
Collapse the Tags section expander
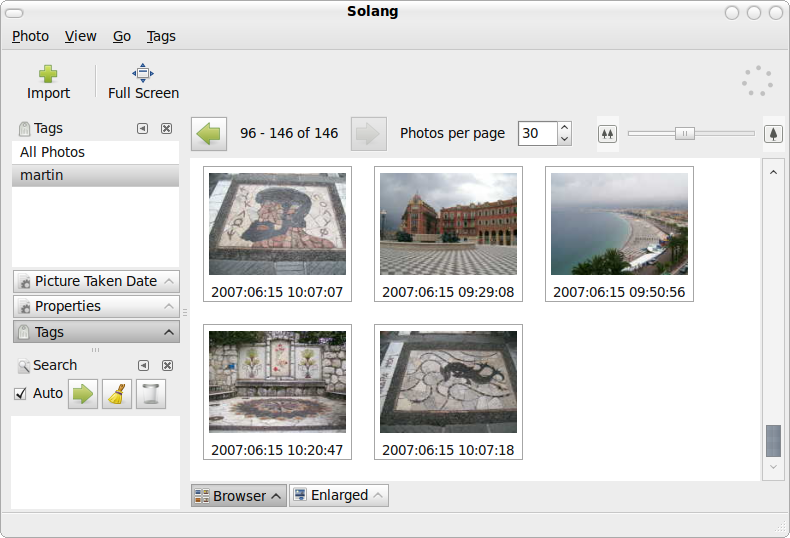point(96,332)
